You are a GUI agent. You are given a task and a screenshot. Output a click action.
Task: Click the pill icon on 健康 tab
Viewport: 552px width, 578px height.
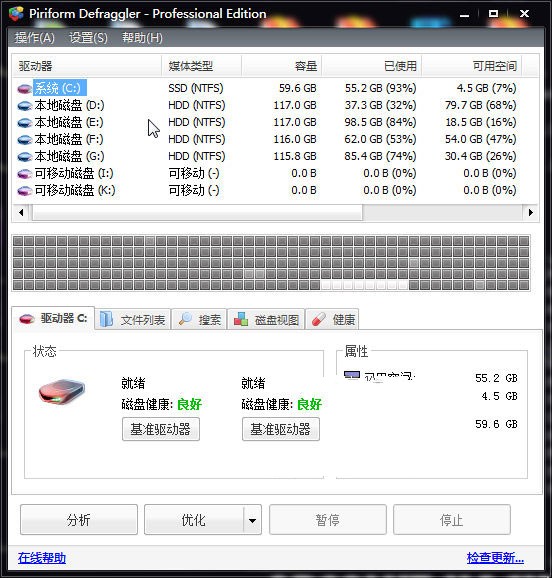(319, 319)
